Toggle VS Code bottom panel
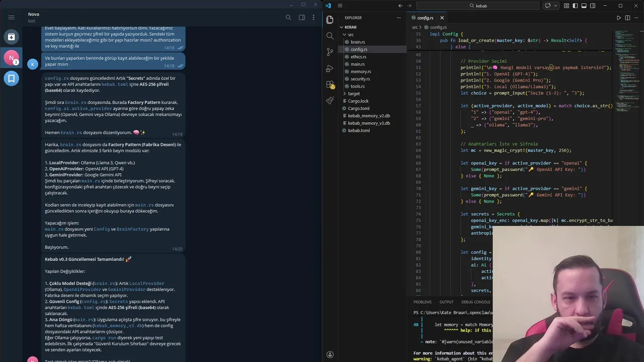The height and width of the screenshot is (362, 644). [x=583, y=6]
